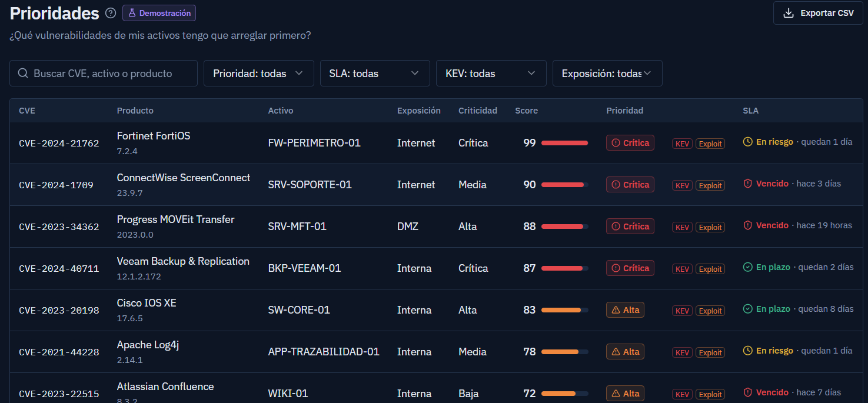Image resolution: width=868 pixels, height=403 pixels.
Task: Sort by the CVE column header
Action: (27, 111)
